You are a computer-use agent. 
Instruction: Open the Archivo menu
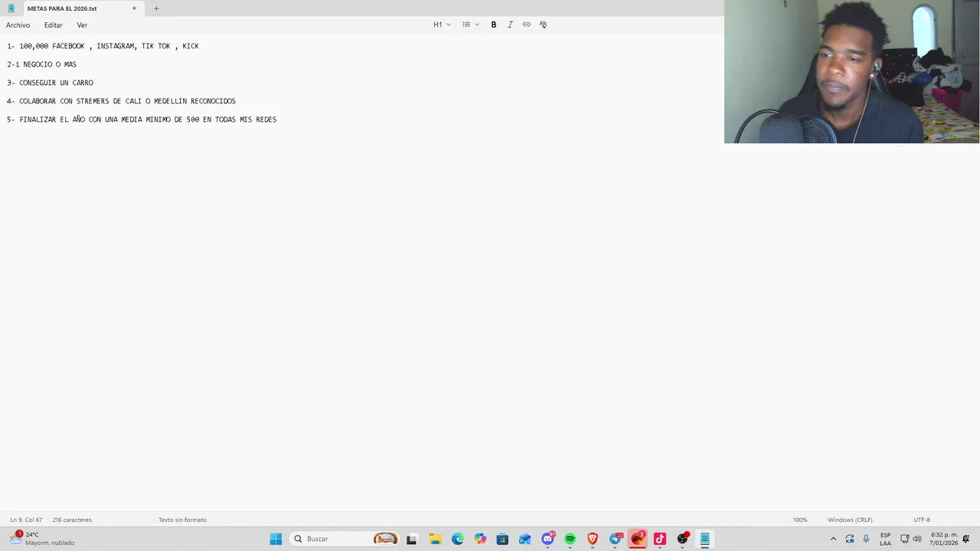18,25
